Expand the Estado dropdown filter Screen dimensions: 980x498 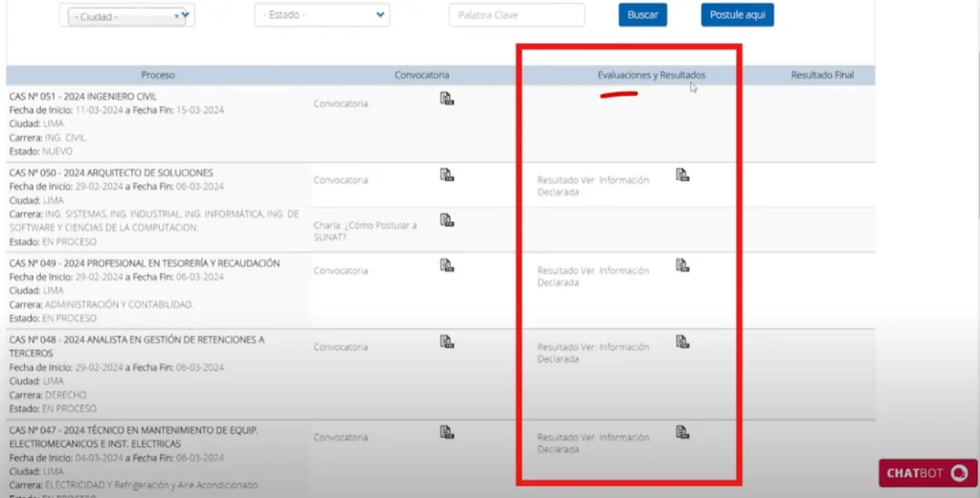[x=322, y=14]
